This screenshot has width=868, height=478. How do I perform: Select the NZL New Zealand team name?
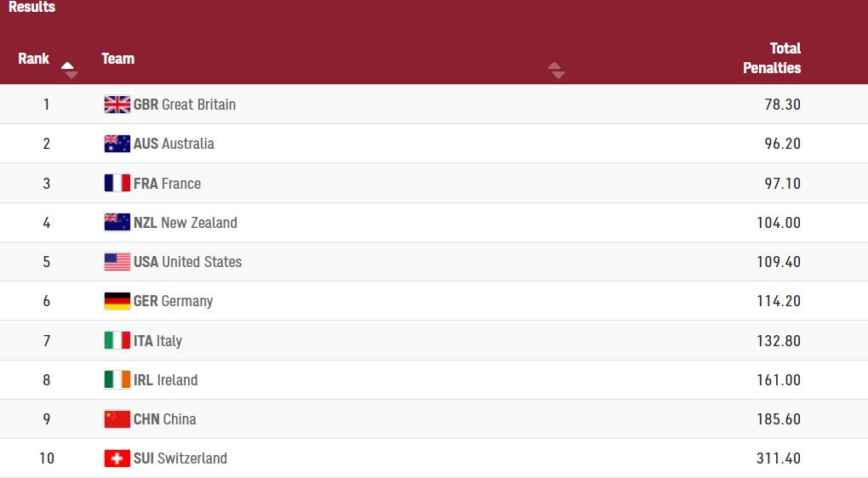(186, 223)
